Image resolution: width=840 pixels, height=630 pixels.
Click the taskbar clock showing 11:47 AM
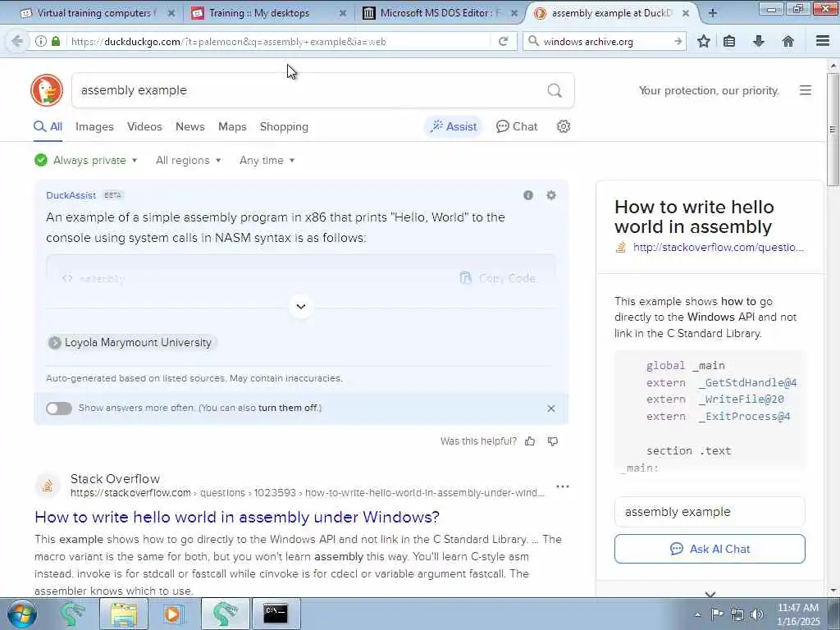click(x=799, y=614)
